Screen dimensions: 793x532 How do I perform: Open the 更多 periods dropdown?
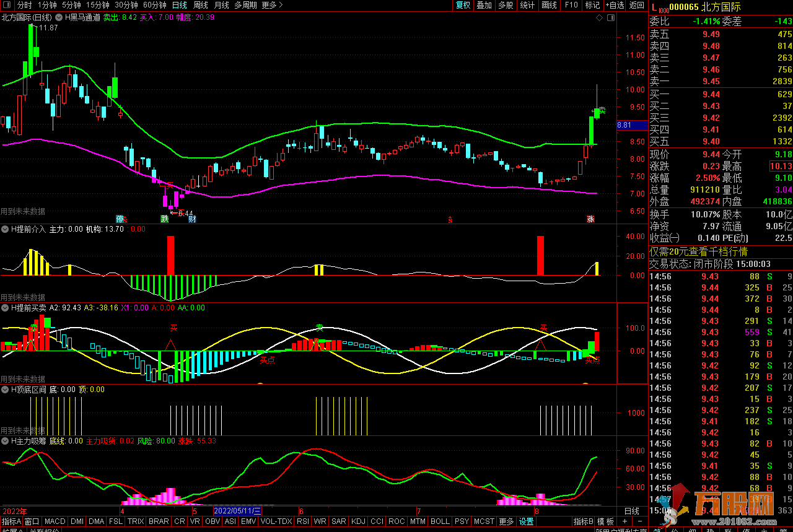(x=272, y=5)
